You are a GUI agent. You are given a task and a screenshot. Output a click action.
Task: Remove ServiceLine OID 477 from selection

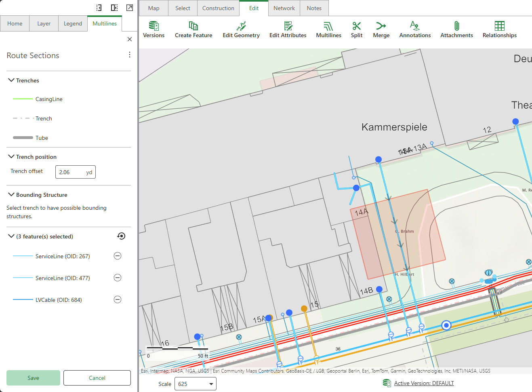(x=118, y=278)
